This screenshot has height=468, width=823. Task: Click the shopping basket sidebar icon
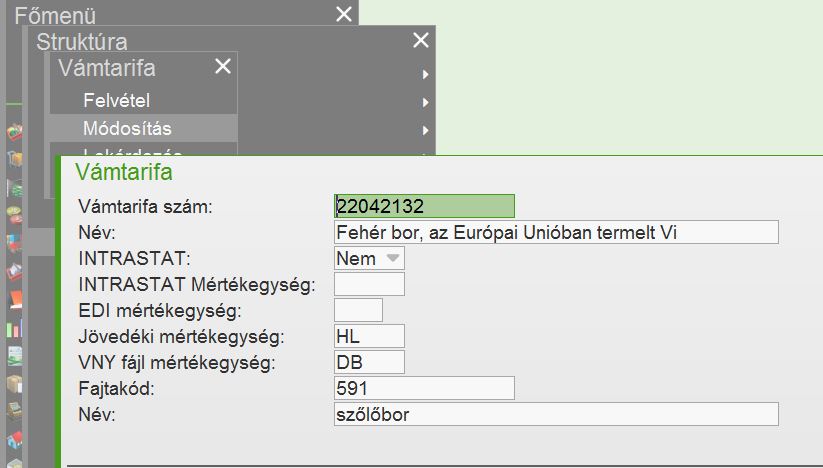pos(14,133)
